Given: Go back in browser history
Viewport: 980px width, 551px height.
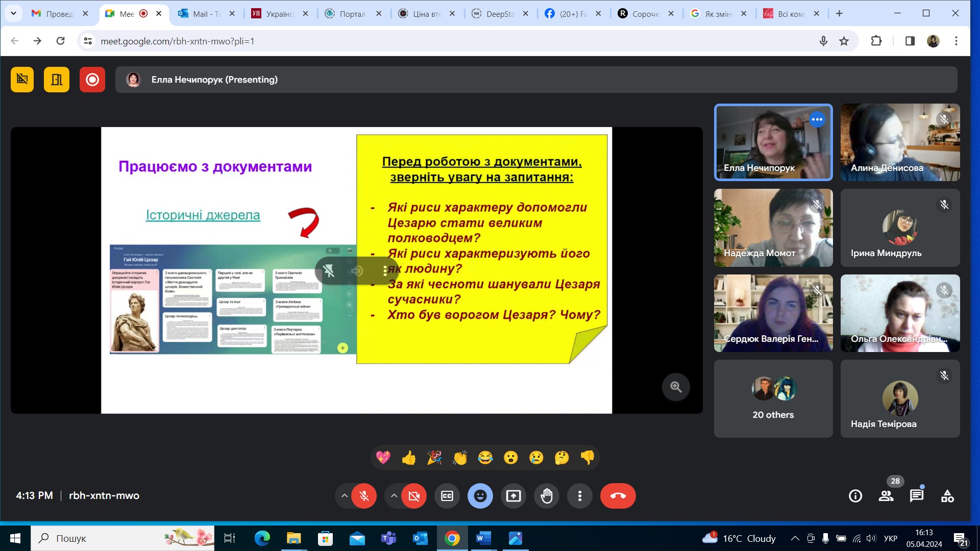Looking at the screenshot, I should pyautogui.click(x=14, y=41).
